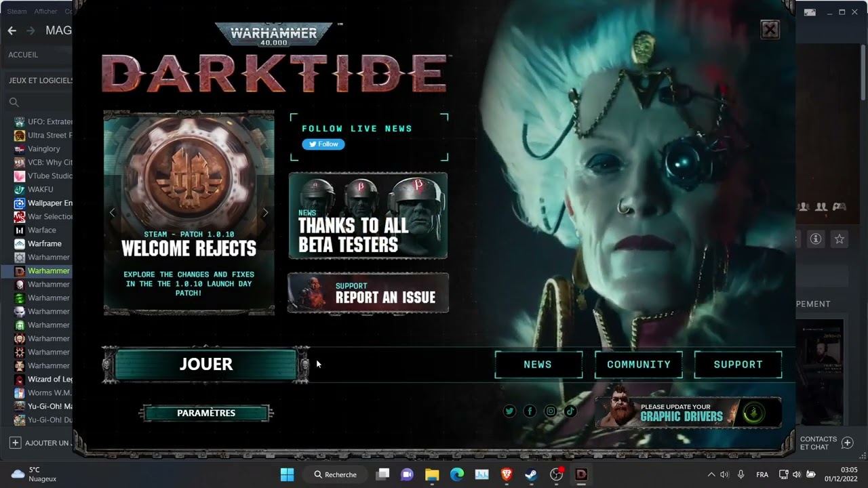Select WAKFU in the library list
868x488 pixels.
43,189
